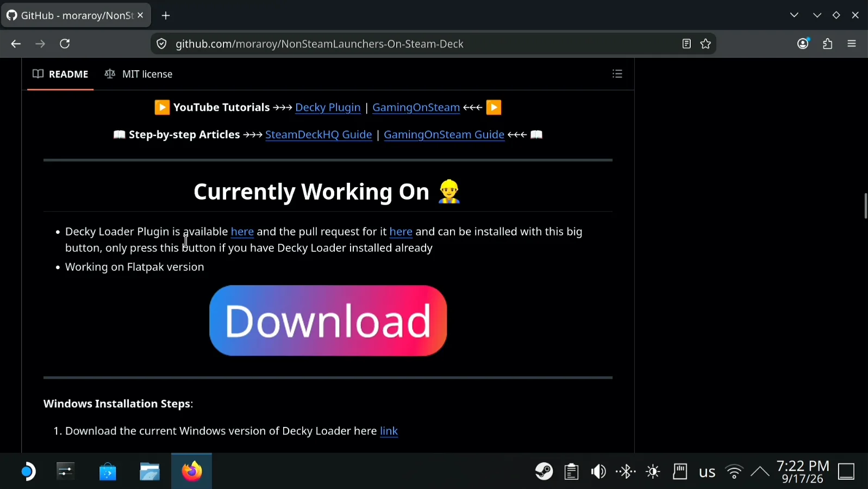868x489 pixels.
Task: Open GamingOnSteam YouTube tutorial link
Action: coord(416,108)
